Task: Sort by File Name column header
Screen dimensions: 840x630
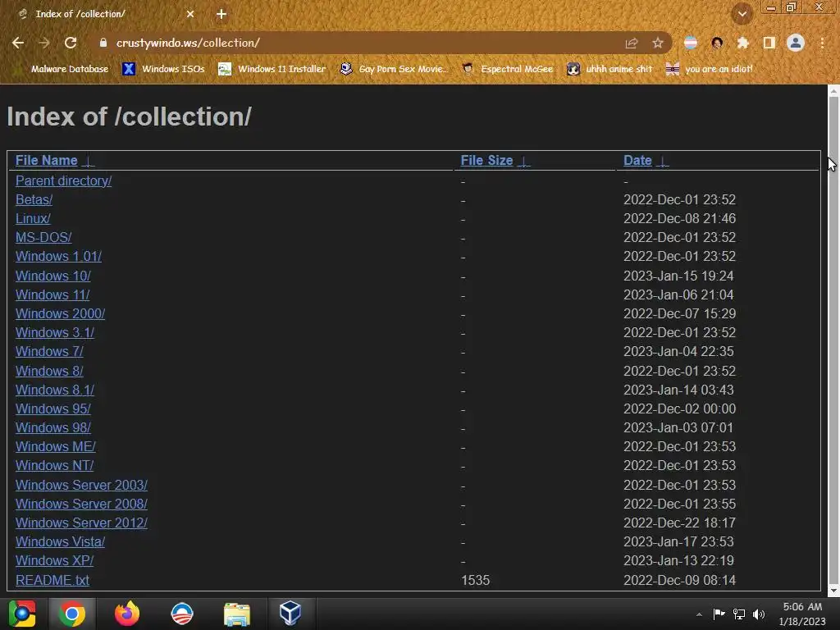Action: coord(47,160)
